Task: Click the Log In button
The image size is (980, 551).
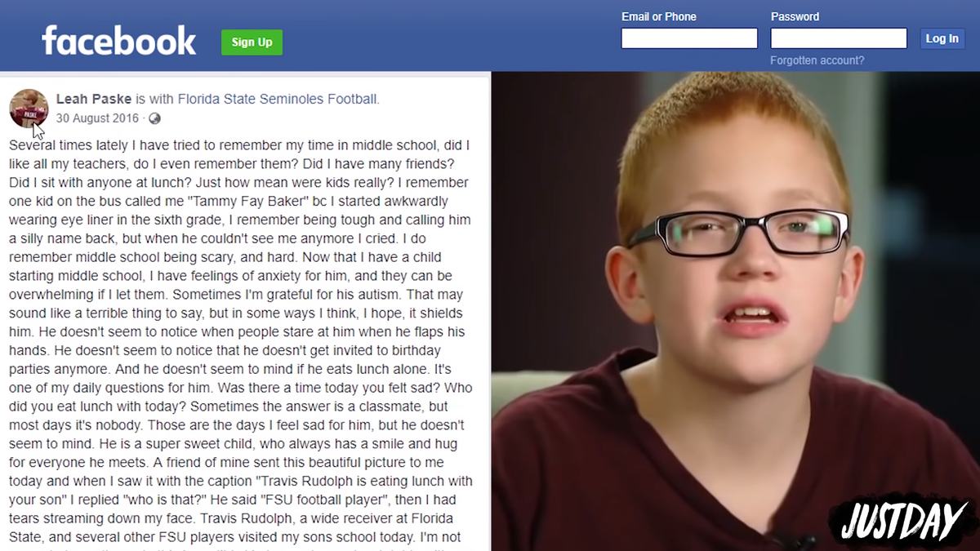Action: coord(942,38)
